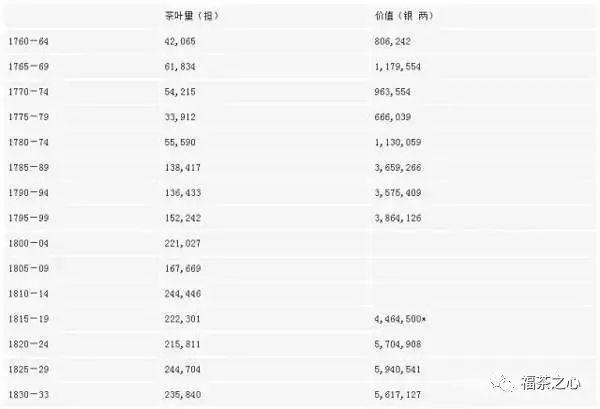Select the 价值（银两）column header
This screenshot has height=409, width=600.
[x=404, y=16]
